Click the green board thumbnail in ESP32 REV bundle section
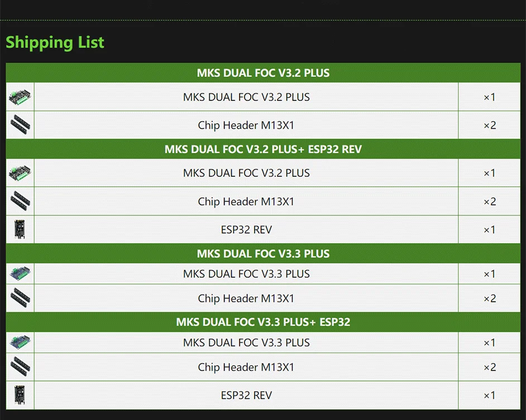This screenshot has width=526, height=420. 20,172
